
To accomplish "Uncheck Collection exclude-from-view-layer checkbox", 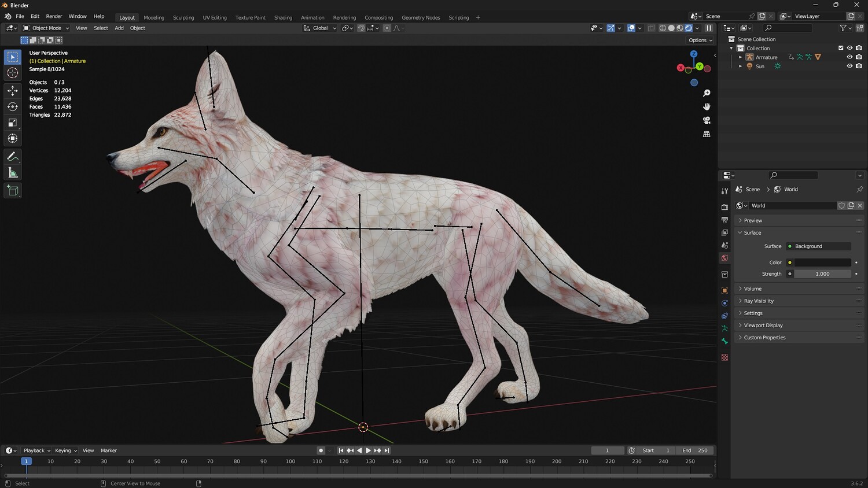I will [841, 48].
